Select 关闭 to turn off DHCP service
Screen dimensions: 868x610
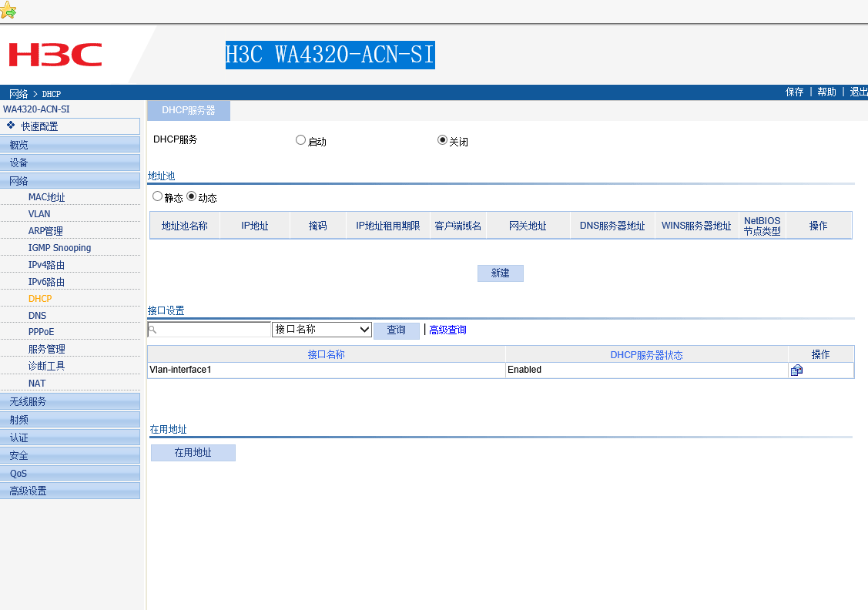(442, 140)
